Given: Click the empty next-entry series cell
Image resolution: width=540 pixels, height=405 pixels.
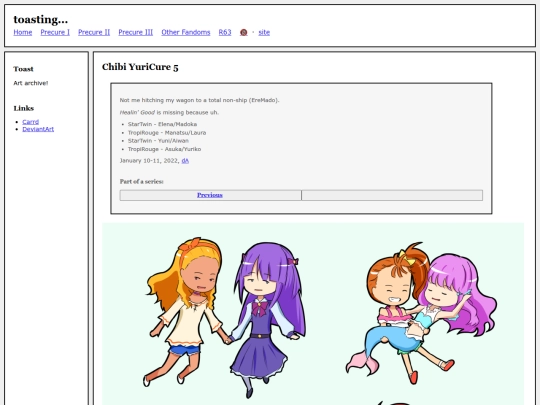Looking at the screenshot, I should pyautogui.click(x=392, y=195).
